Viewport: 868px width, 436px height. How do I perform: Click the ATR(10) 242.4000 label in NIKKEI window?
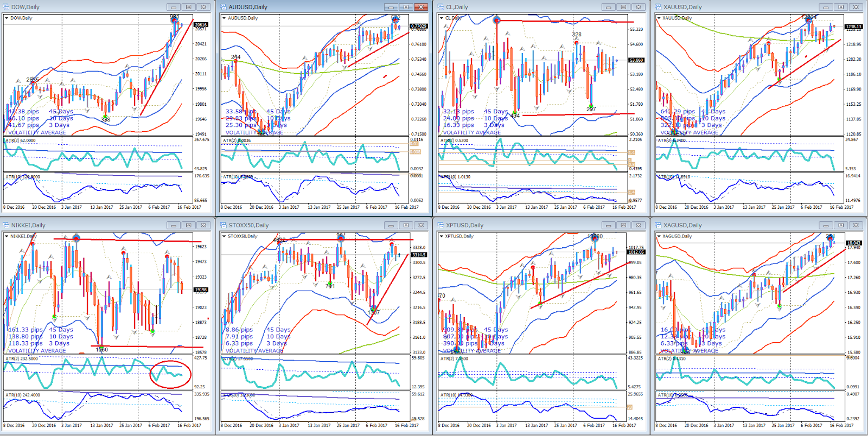23,395
